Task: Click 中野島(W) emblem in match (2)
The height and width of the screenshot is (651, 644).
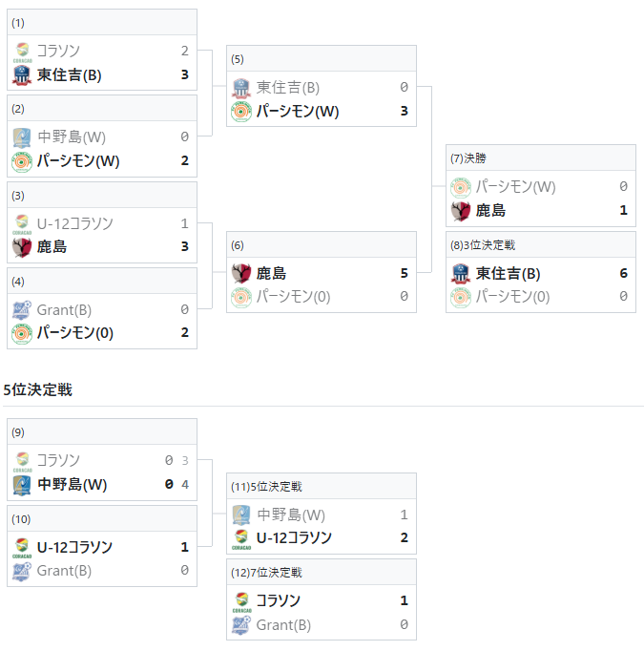Action: click(22, 137)
